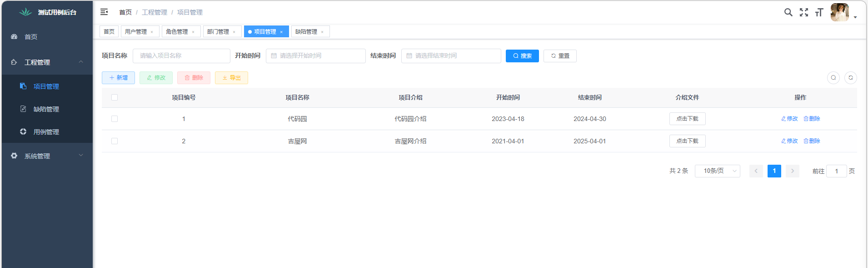Close the 角色管理 tab
This screenshot has width=868, height=268.
(193, 32)
